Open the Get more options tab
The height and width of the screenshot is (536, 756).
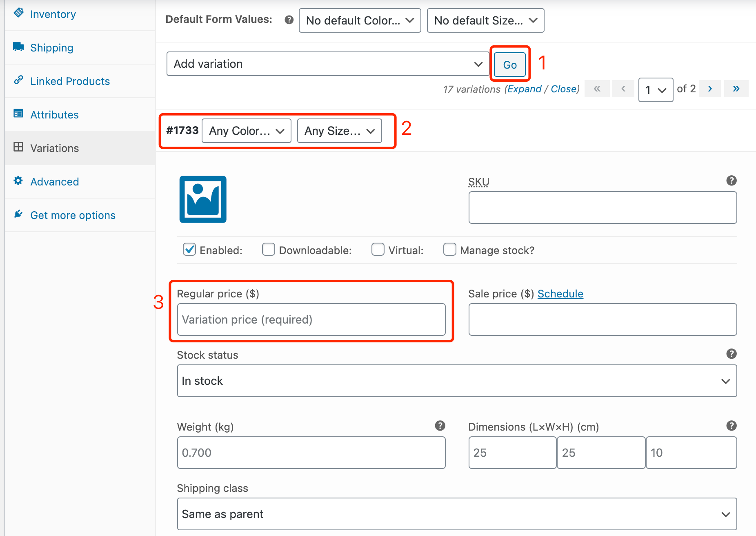point(80,215)
